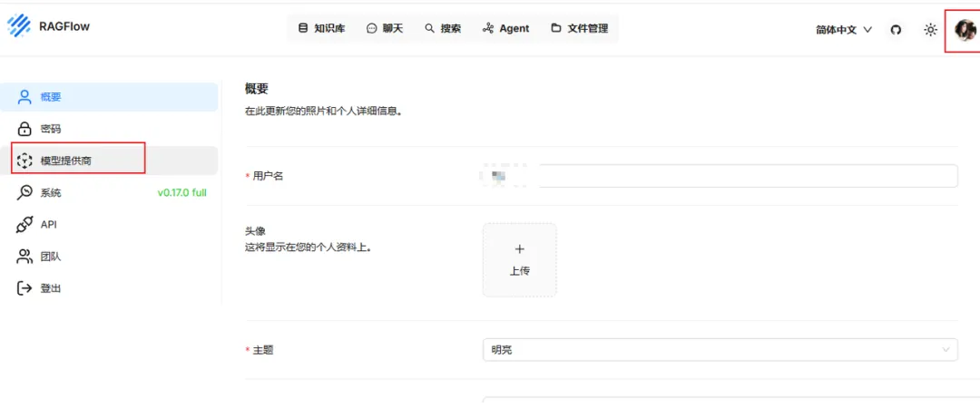Switch to the 聊天 tab
The height and width of the screenshot is (408, 980).
click(385, 28)
